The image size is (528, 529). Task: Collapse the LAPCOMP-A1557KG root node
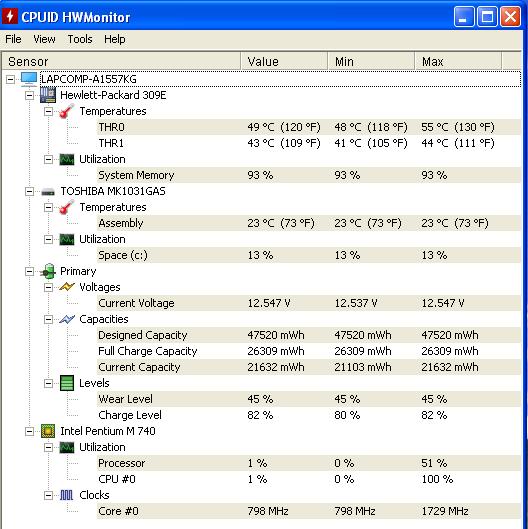(x=10, y=79)
